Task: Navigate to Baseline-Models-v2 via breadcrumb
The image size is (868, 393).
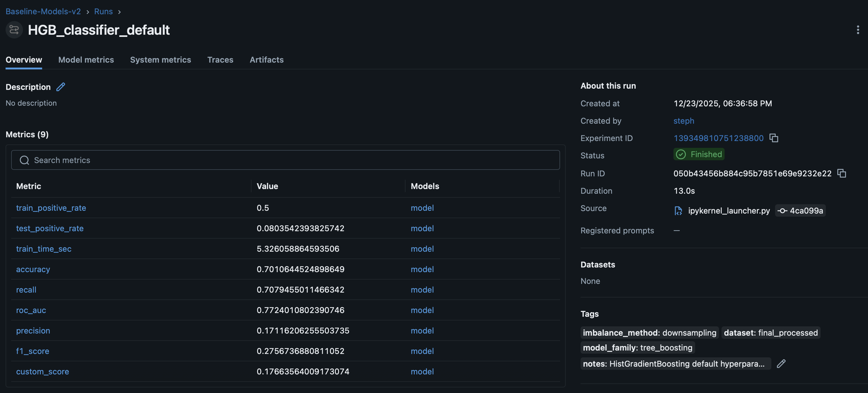Action: pos(43,11)
